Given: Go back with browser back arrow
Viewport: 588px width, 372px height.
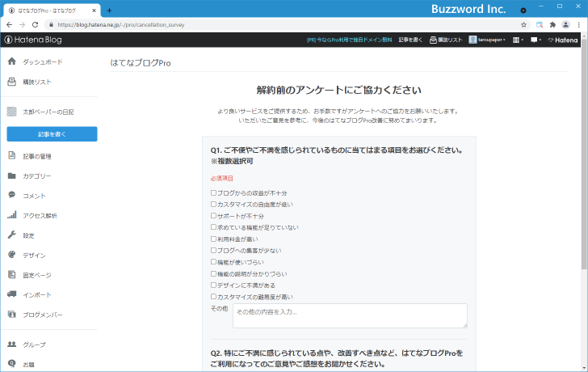Looking at the screenshot, I should (x=10, y=25).
